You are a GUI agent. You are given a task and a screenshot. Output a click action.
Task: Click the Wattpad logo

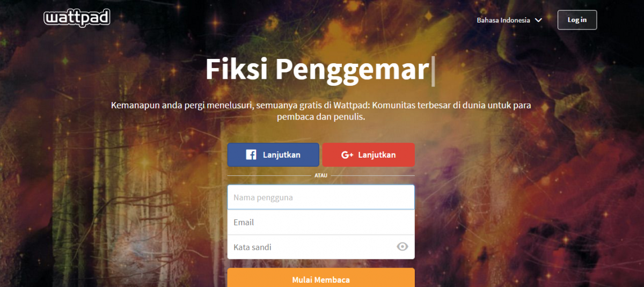[77, 18]
